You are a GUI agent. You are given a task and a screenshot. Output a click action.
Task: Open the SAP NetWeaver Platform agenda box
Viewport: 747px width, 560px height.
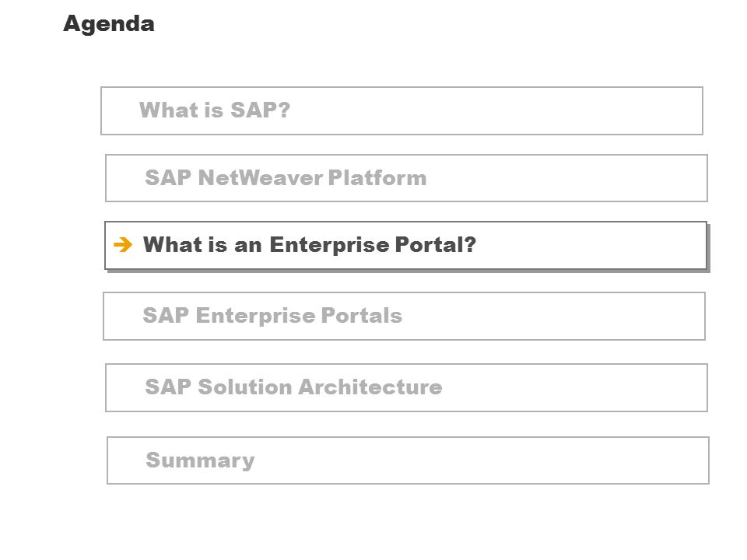[406, 178]
